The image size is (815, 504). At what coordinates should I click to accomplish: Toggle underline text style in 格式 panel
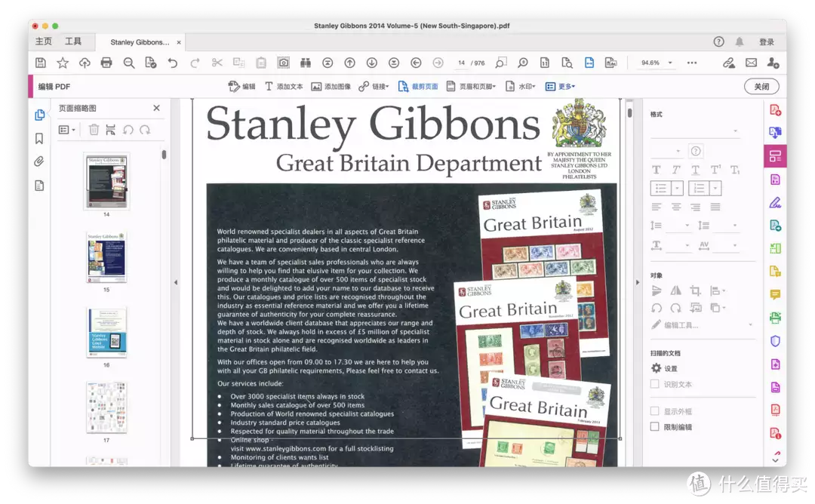coord(696,170)
